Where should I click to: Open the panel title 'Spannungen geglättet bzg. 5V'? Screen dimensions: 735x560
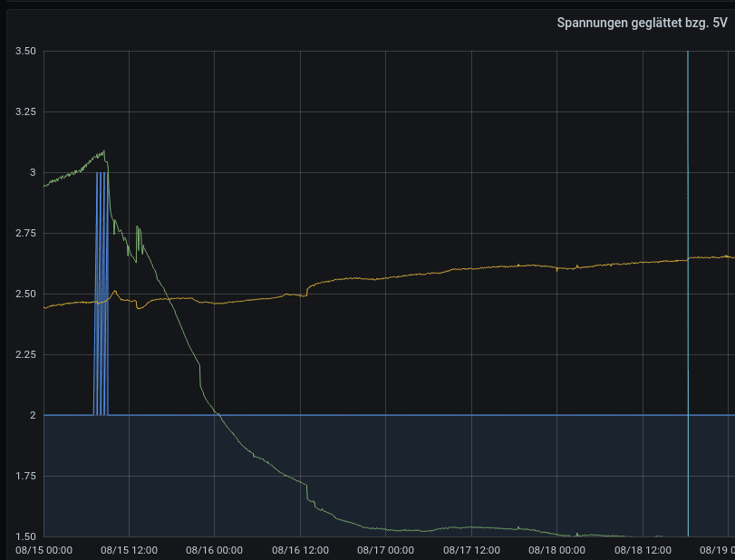642,23
